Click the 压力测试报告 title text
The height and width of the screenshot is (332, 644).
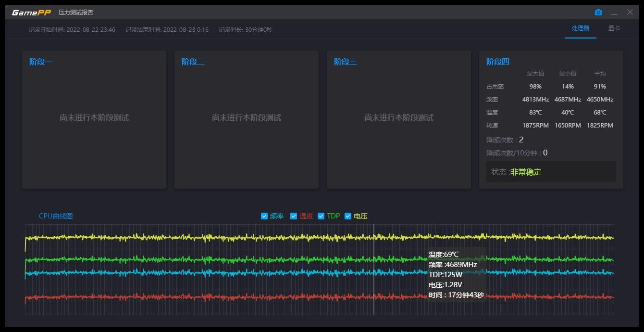coord(75,13)
